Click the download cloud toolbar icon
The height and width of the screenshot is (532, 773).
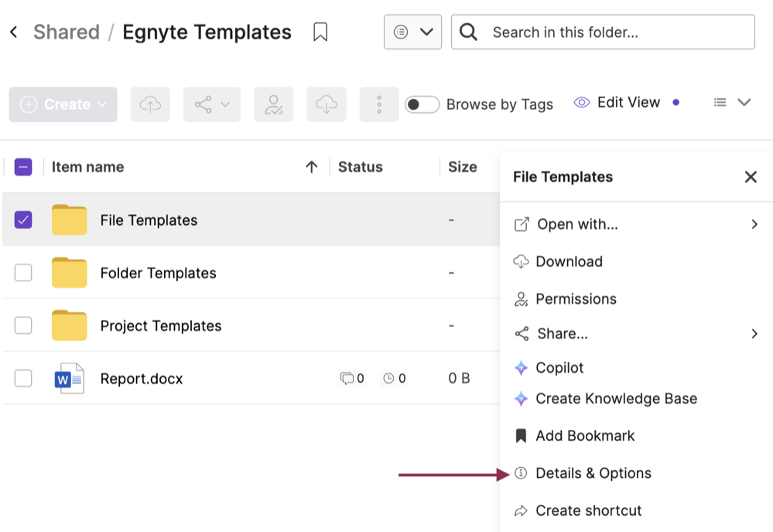tap(327, 104)
